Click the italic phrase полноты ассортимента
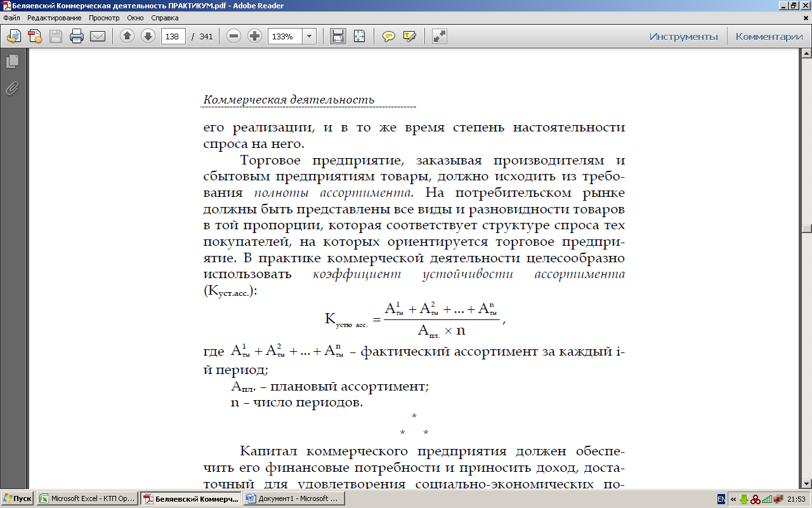 (334, 192)
